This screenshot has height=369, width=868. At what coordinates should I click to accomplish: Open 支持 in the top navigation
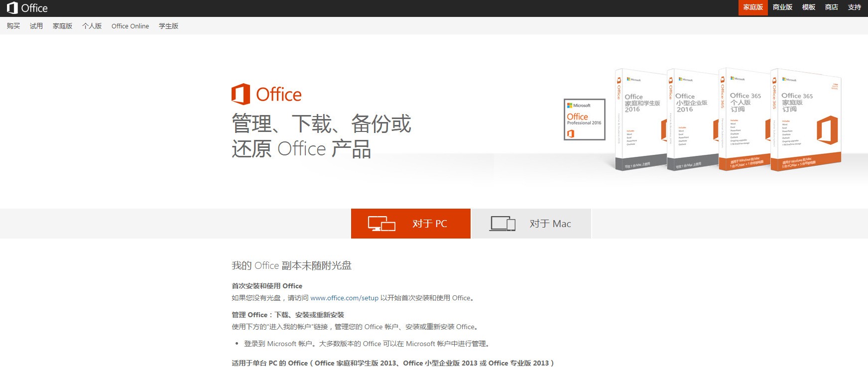(855, 7)
